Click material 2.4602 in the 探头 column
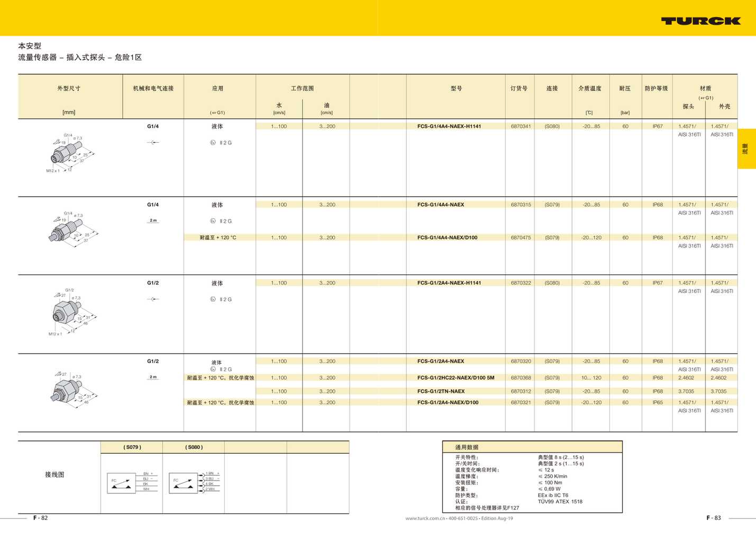Image resolution: width=756 pixels, height=534 pixels. pyautogui.click(x=686, y=378)
